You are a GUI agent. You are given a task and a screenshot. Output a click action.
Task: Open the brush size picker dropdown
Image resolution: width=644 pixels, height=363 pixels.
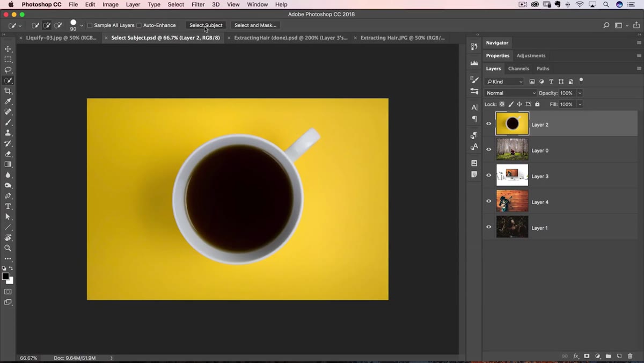82,25
